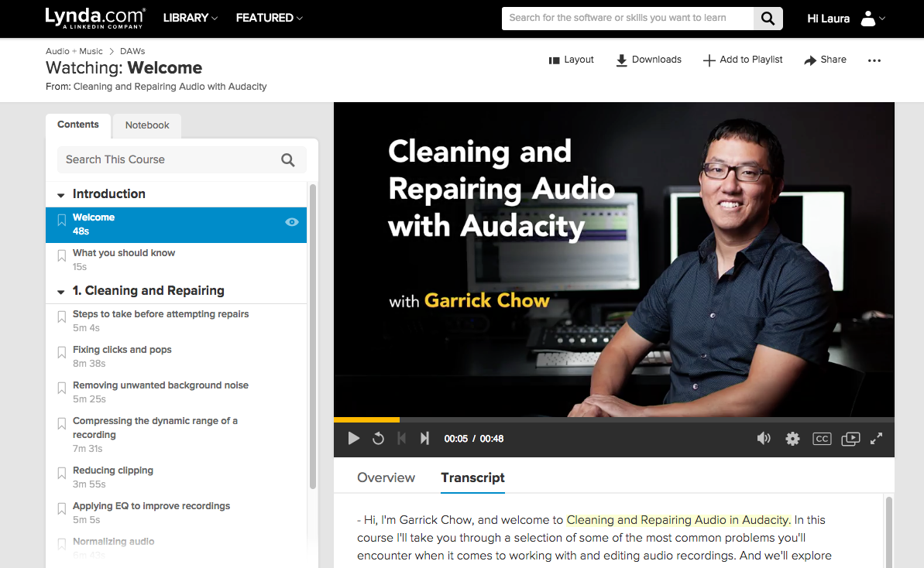This screenshot has width=924, height=568.
Task: Click the contents list scrollbar
Action: point(313,337)
